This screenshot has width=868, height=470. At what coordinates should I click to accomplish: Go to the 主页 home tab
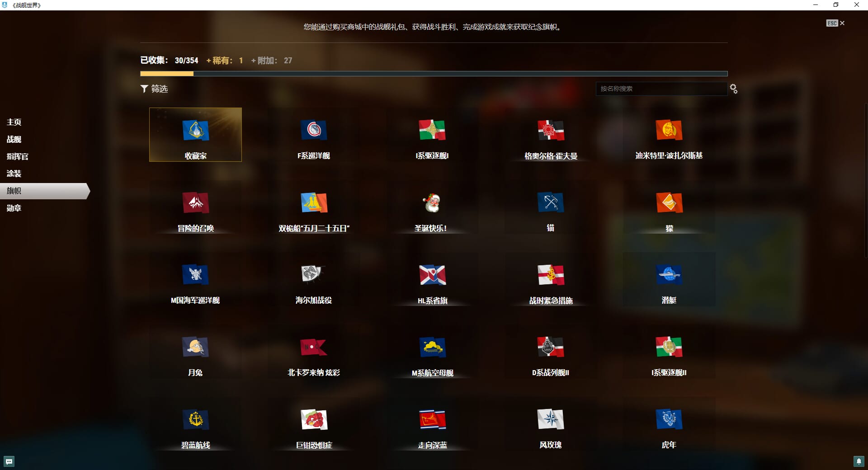click(x=14, y=122)
